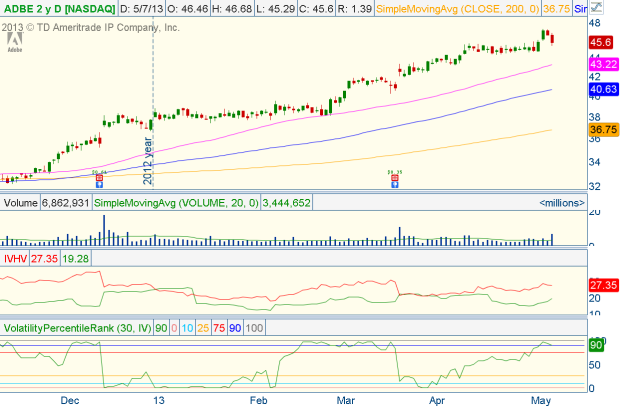Click the March earnings event marker icon
This screenshot has width=625, height=407.
(x=395, y=176)
